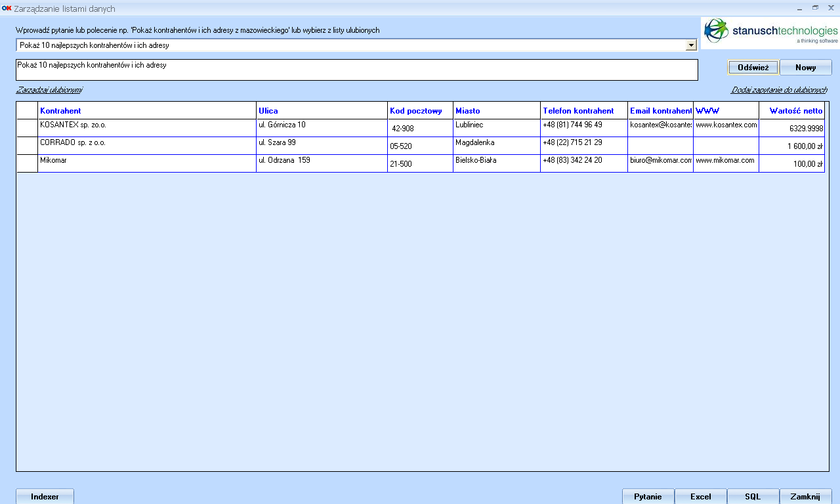Select the CORRADO row selector cell
This screenshot has width=840, height=504.
pos(27,146)
